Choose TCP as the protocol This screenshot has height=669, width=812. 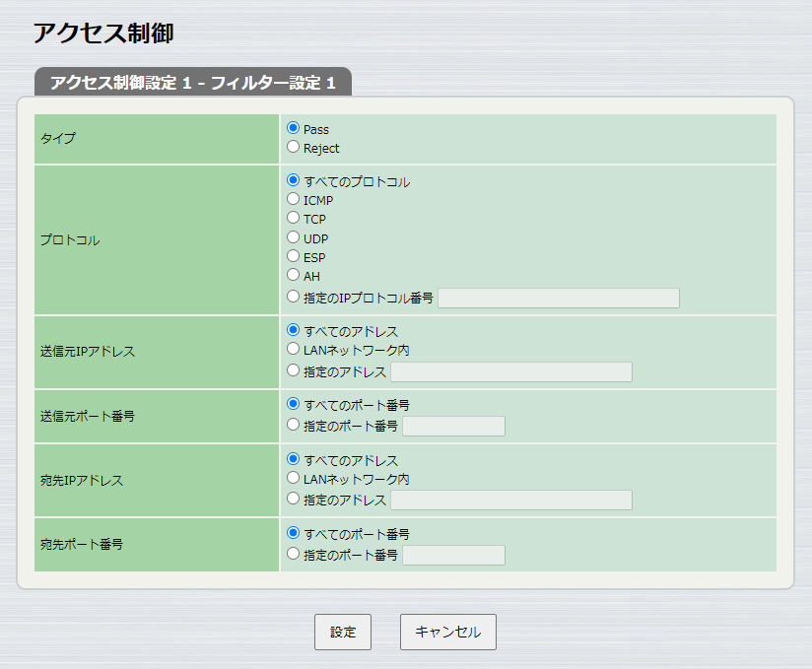click(293, 217)
